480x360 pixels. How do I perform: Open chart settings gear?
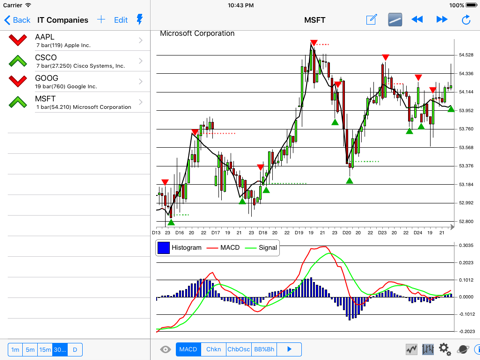[x=445, y=349]
